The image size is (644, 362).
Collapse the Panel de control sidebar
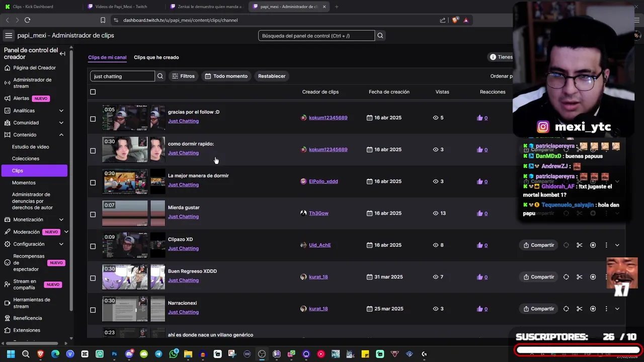[62, 53]
